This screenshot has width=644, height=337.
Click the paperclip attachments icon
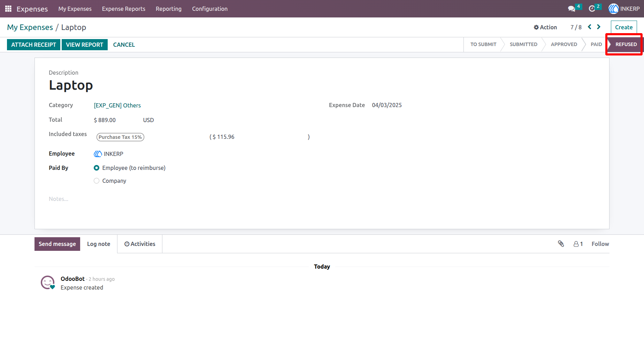(x=561, y=244)
